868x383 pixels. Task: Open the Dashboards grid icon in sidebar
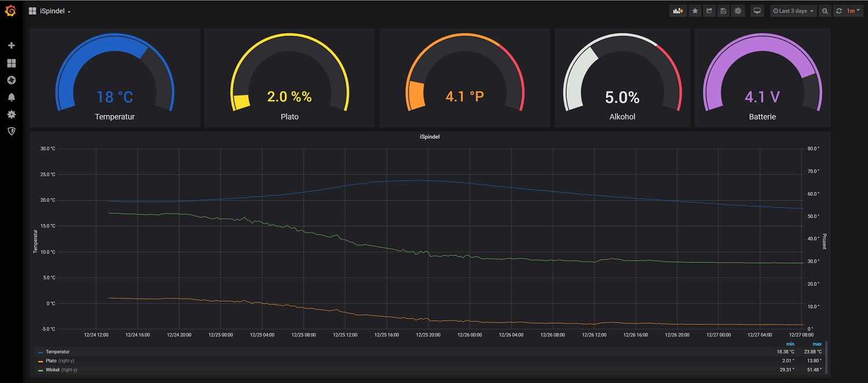[x=11, y=63]
